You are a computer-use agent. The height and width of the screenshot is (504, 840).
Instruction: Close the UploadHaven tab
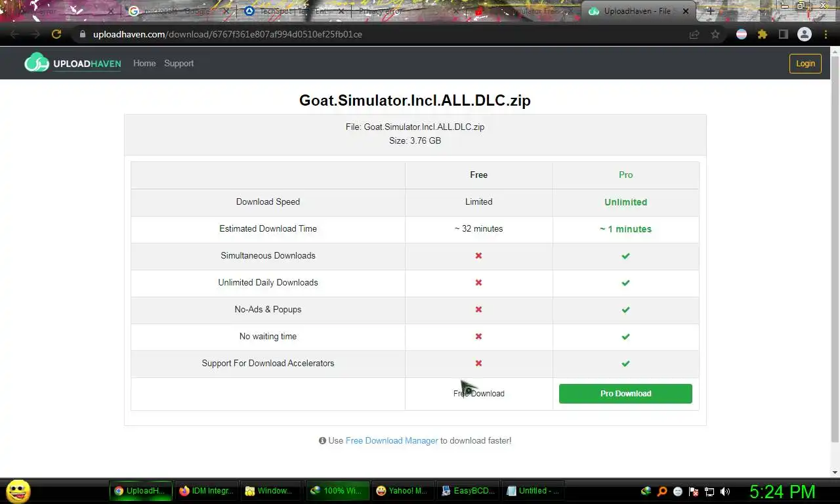[x=686, y=11]
